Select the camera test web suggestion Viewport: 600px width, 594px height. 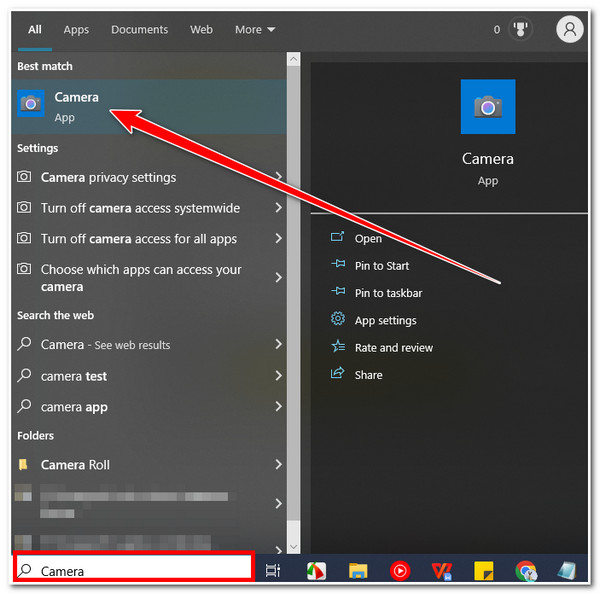point(149,376)
